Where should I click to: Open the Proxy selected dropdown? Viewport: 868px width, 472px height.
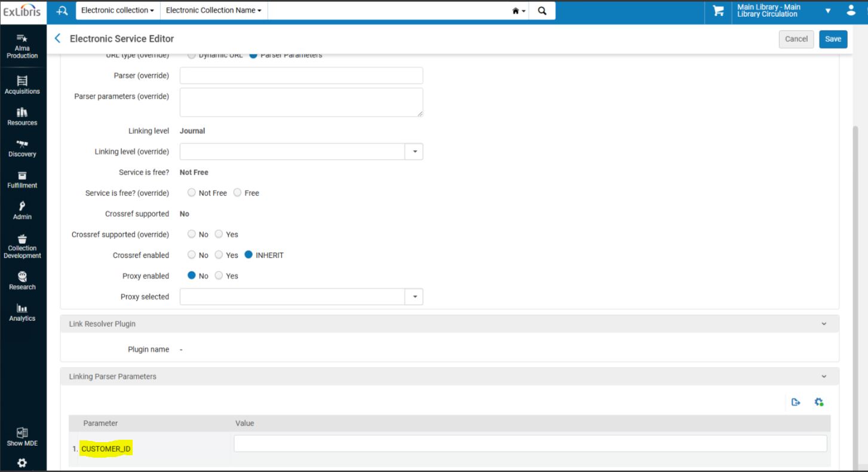[415, 297]
